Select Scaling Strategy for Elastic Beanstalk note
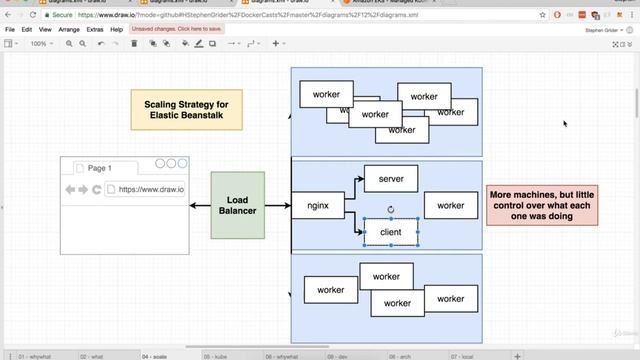640x360 pixels. click(187, 110)
